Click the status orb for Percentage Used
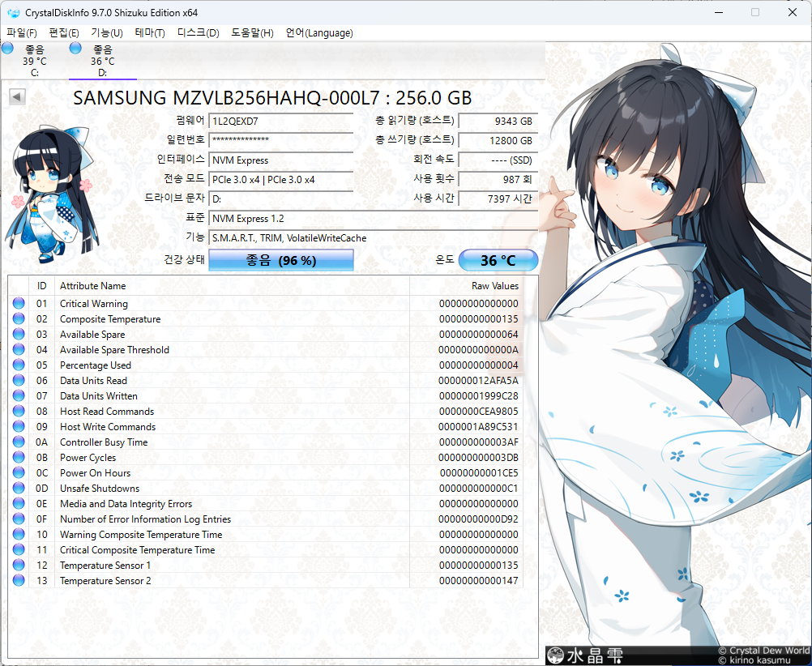The width and height of the screenshot is (812, 666). coord(19,365)
